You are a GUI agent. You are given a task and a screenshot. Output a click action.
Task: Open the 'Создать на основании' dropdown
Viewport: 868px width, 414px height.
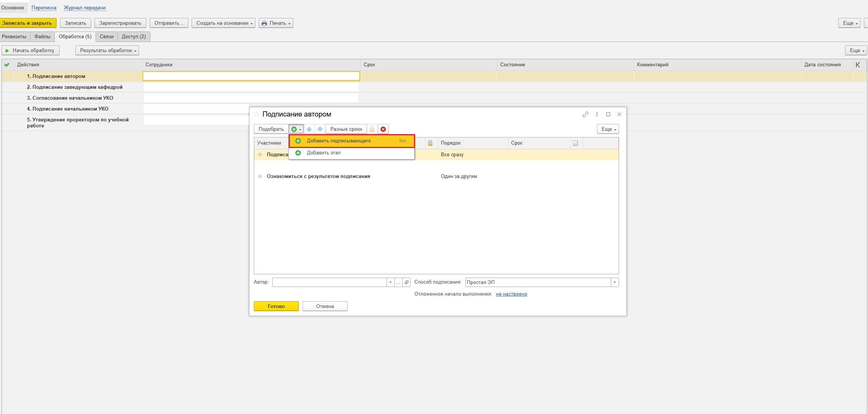[x=223, y=23]
